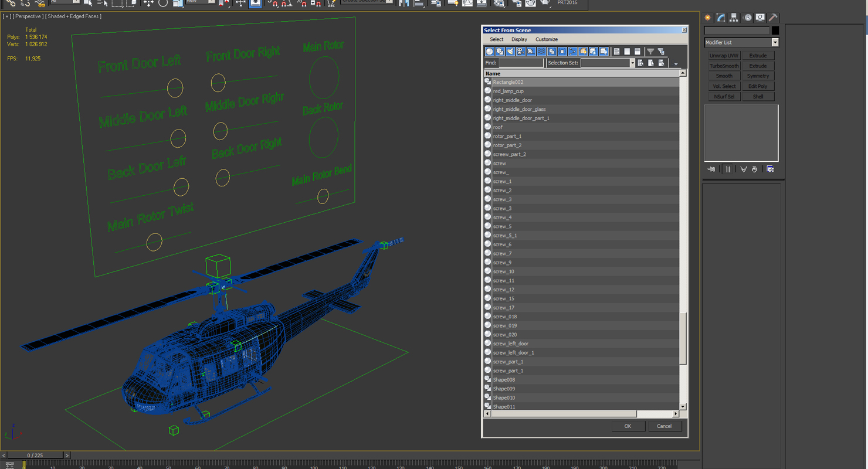868x469 pixels.
Task: Click the list scroll-down arrow
Action: click(x=683, y=406)
